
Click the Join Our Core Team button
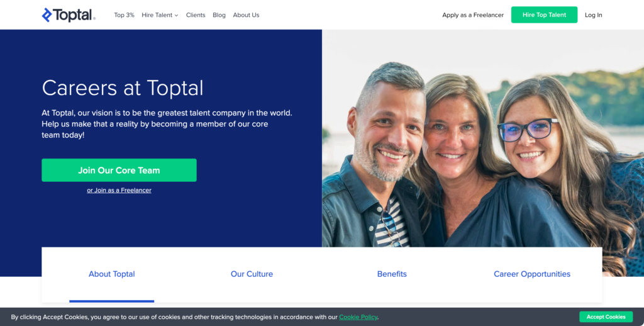[119, 170]
